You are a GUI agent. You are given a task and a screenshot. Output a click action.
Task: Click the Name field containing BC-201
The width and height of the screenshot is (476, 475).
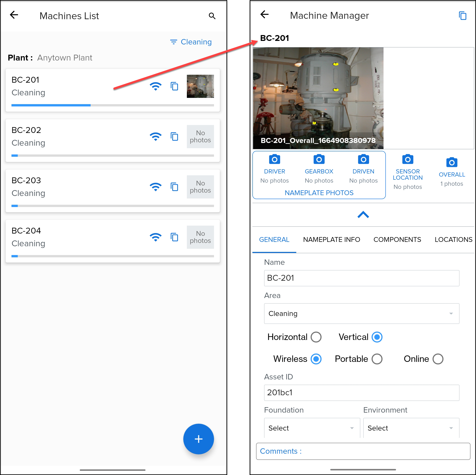coord(362,278)
